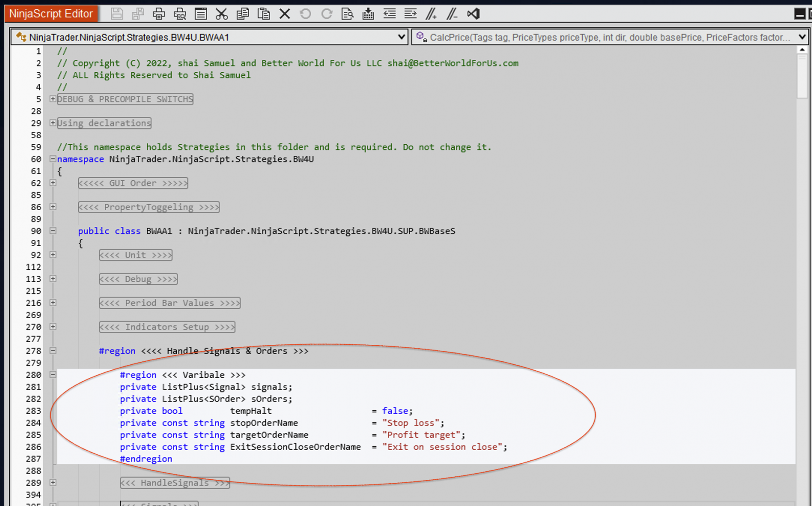Delete the current selection
Screen dimensions: 812x506
(x=285, y=14)
